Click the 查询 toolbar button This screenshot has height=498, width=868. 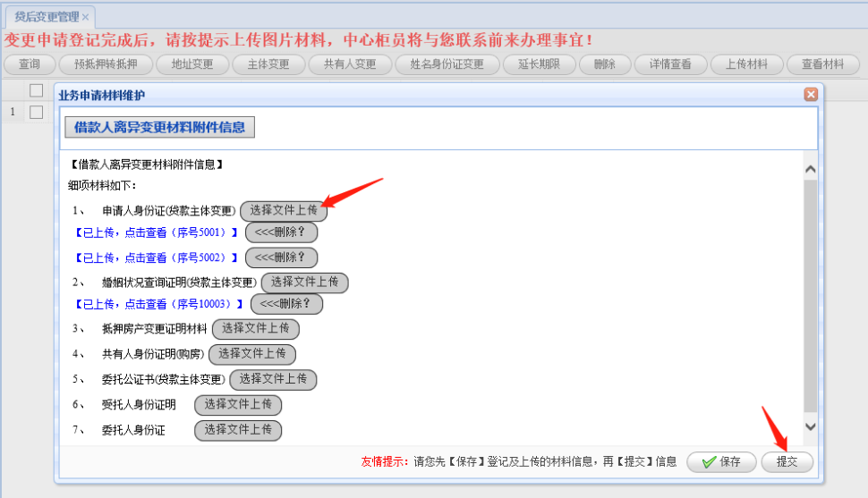(30, 64)
